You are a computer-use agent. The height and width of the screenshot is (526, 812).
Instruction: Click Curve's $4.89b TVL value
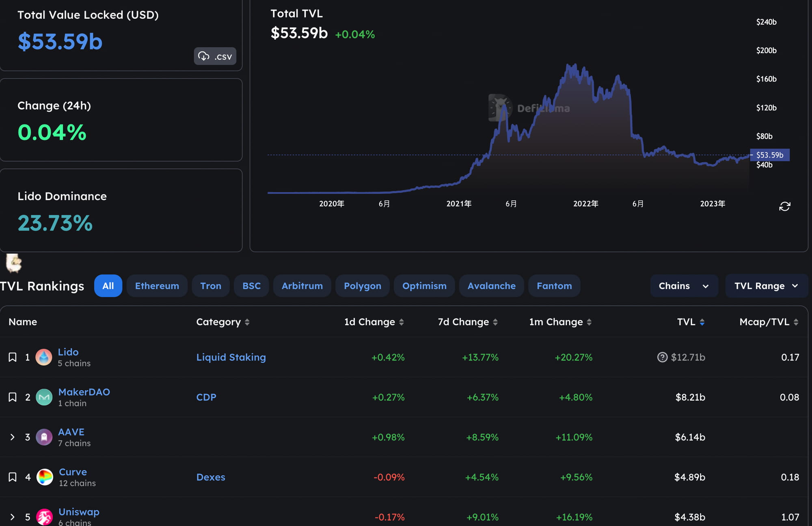690,477
